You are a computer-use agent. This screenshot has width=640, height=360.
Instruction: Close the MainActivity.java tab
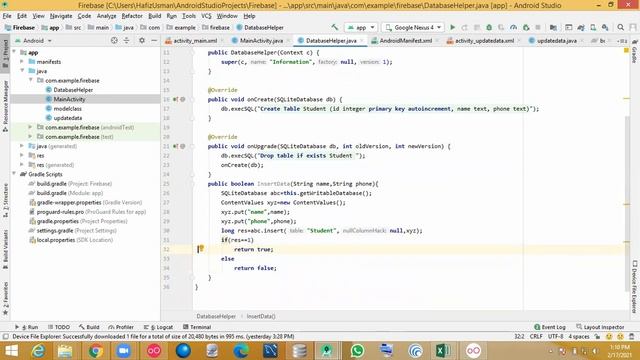coord(288,41)
